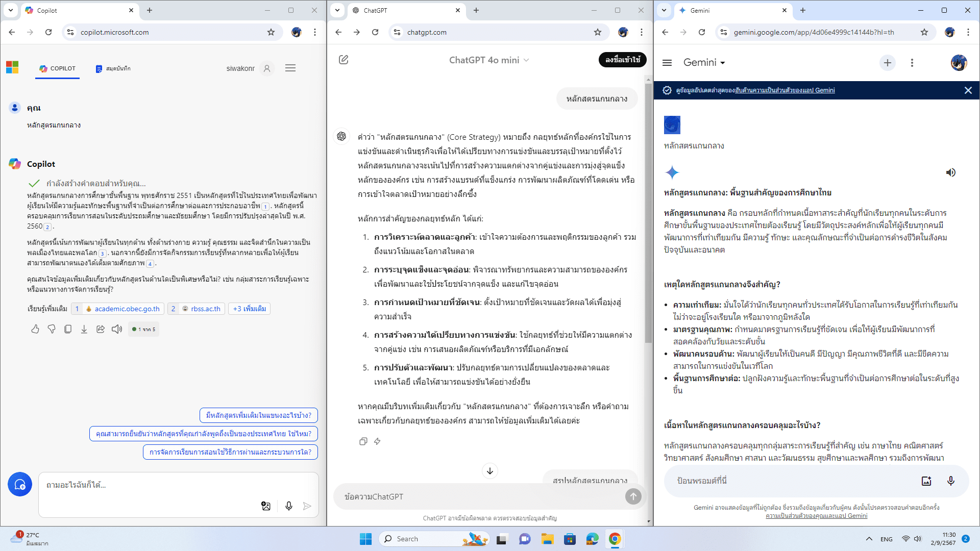Open the Copilot hamburger menu

[x=290, y=68]
